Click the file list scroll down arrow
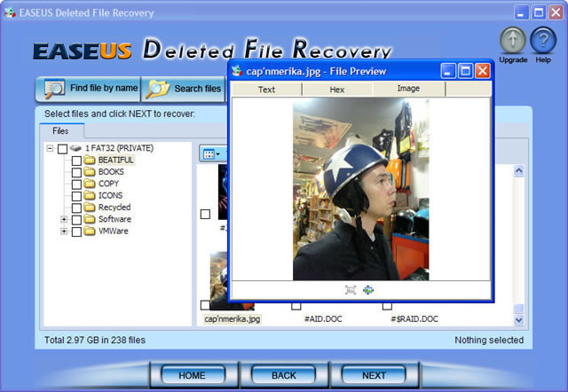The height and width of the screenshot is (392, 568). [518, 319]
